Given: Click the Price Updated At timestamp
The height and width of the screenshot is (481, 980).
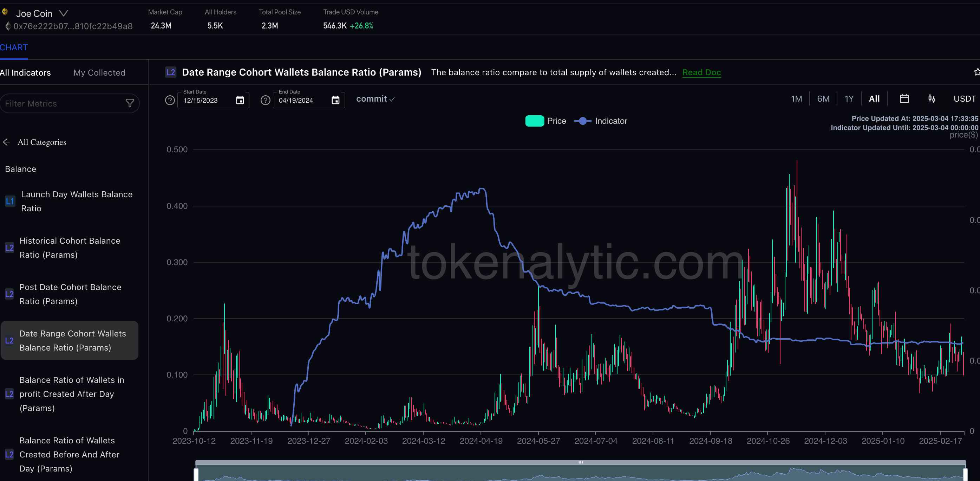Looking at the screenshot, I should tap(915, 118).
